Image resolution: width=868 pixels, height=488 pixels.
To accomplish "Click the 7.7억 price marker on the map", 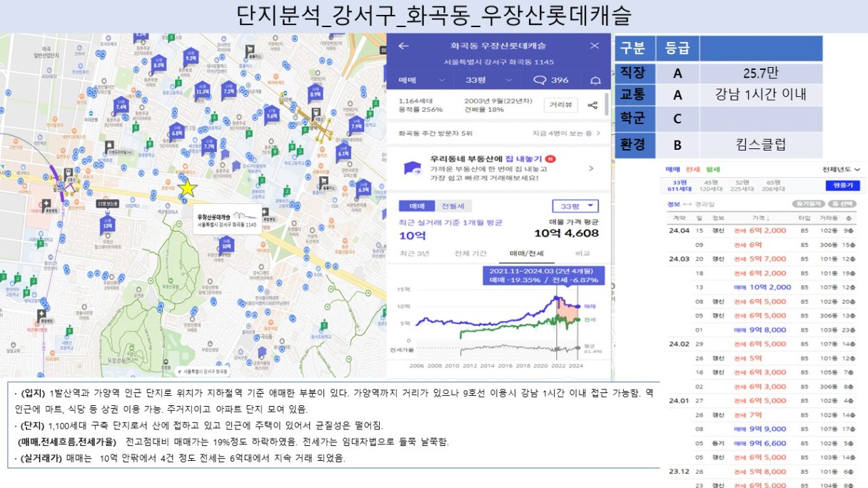I will pos(209,145).
